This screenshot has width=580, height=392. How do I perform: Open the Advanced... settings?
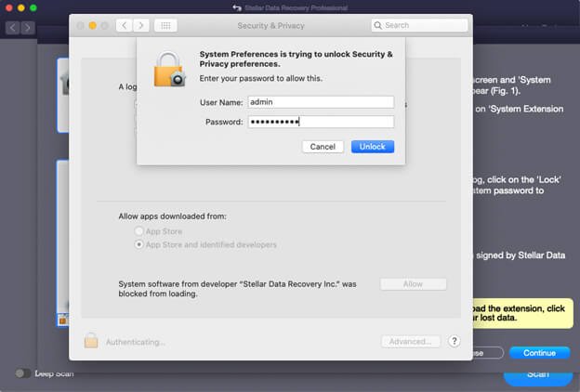click(x=410, y=341)
